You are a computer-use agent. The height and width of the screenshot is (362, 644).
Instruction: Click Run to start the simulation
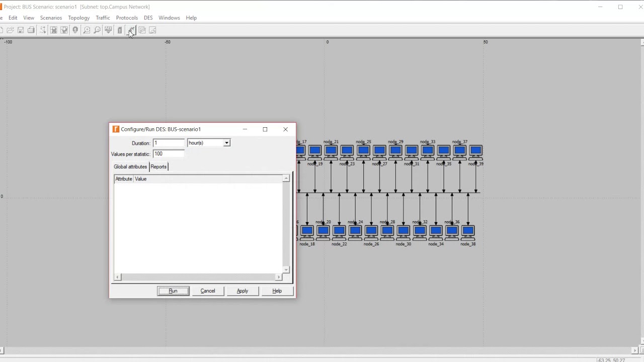[x=173, y=291]
